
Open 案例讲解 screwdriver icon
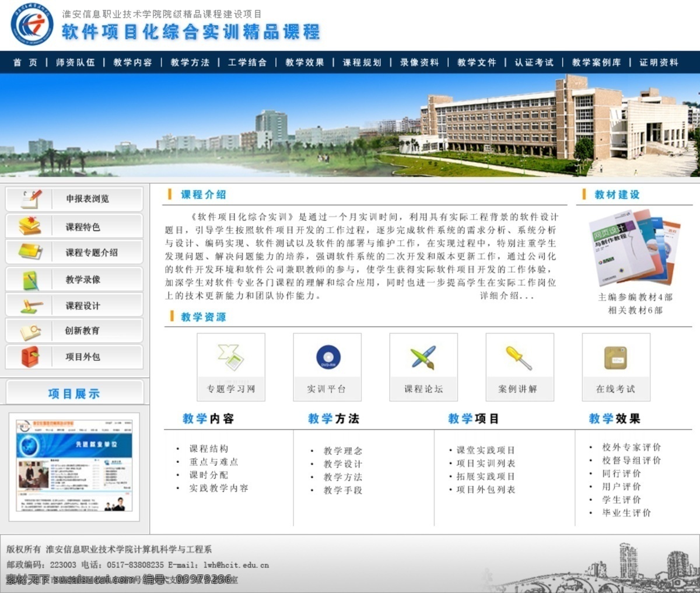point(519,357)
